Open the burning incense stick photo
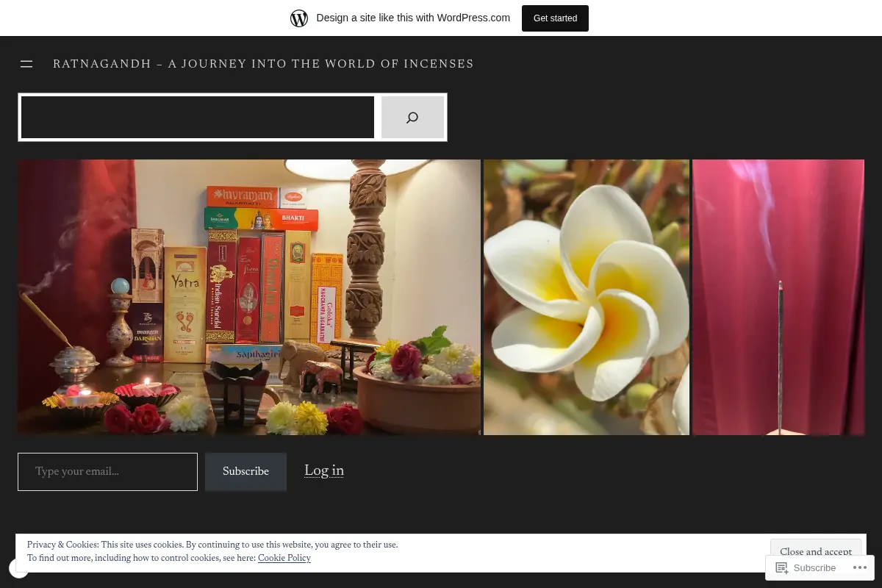Screen dimensions: 882x588 point(778,297)
